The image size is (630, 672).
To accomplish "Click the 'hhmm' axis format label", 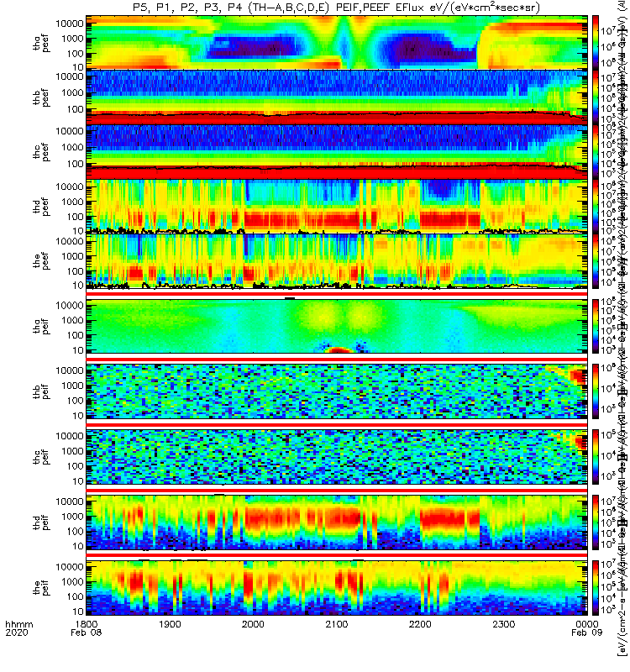I will pyautogui.click(x=19, y=624).
